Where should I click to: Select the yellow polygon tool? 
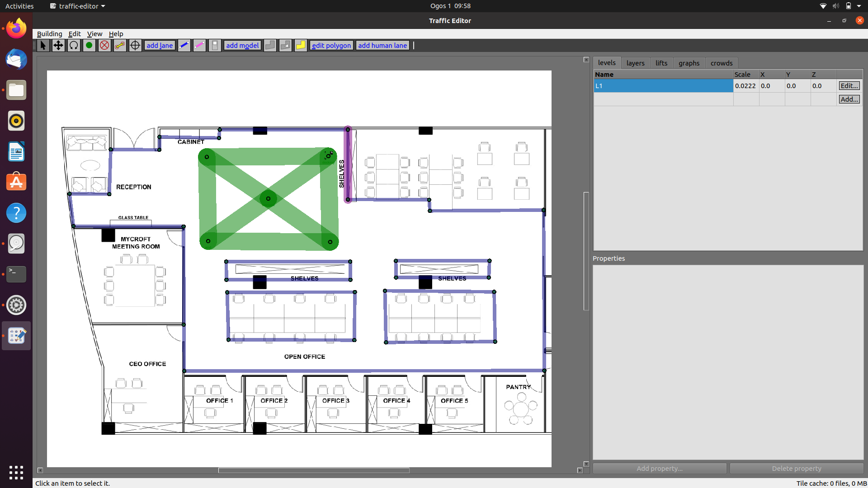pos(301,45)
